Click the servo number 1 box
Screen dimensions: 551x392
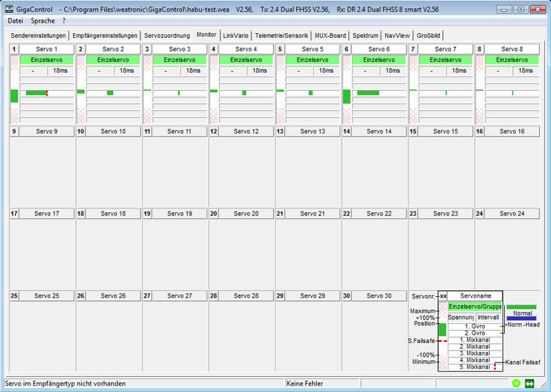click(x=14, y=49)
